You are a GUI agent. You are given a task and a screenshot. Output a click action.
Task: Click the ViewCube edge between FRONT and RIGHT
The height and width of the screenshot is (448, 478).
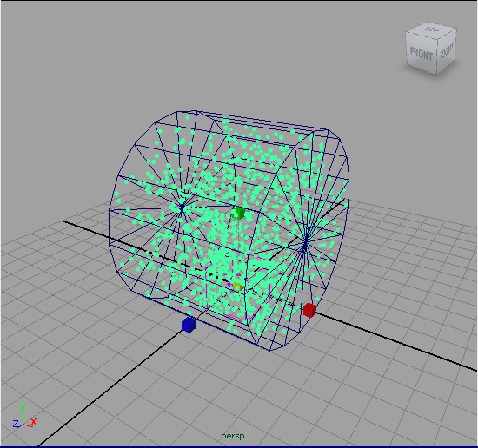tap(437, 56)
